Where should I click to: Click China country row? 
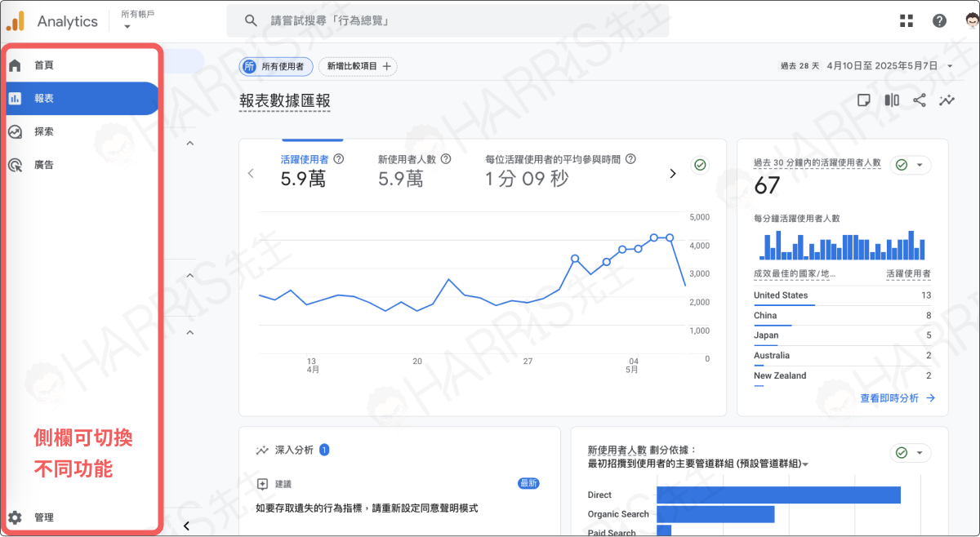click(842, 316)
